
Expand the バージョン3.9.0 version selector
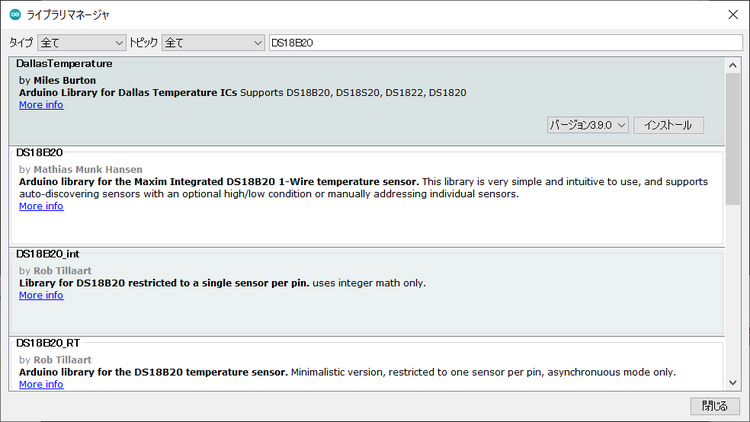pos(587,125)
